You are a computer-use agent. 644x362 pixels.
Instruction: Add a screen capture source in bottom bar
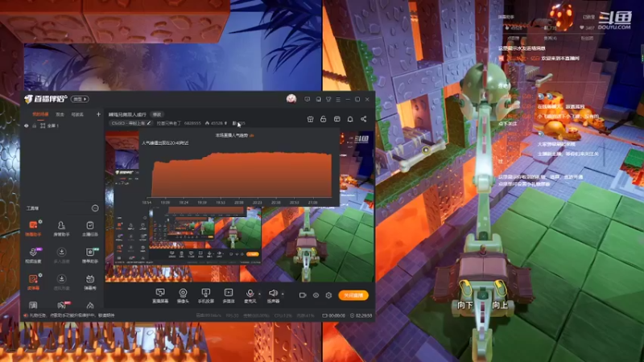pyautogui.click(x=160, y=295)
